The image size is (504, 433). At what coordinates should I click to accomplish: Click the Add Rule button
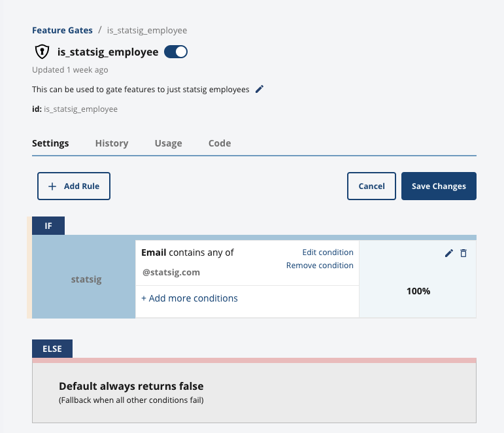(x=74, y=186)
